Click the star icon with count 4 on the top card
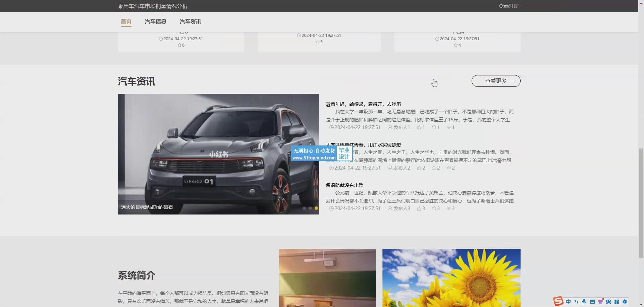 click(456, 45)
